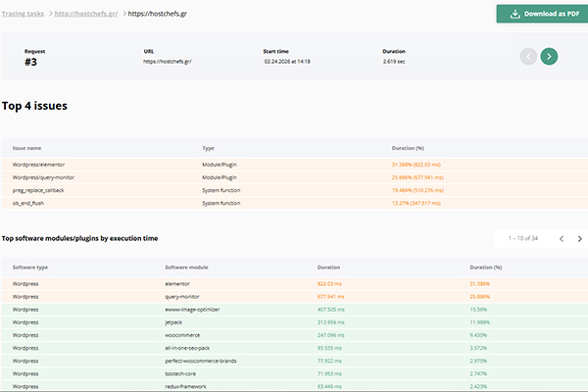Advance to next page of modules table
This screenshot has height=392, width=588.
point(579,238)
